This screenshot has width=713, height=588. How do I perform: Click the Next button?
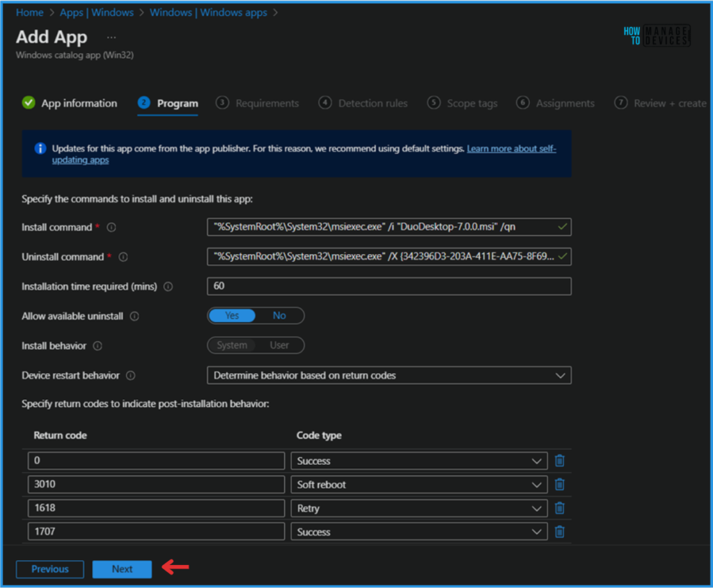(x=122, y=569)
